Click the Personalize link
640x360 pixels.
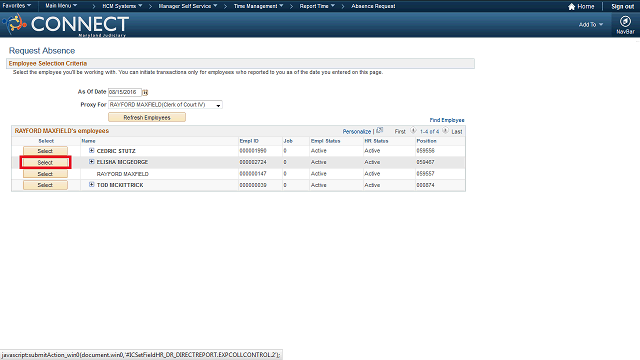pyautogui.click(x=357, y=131)
